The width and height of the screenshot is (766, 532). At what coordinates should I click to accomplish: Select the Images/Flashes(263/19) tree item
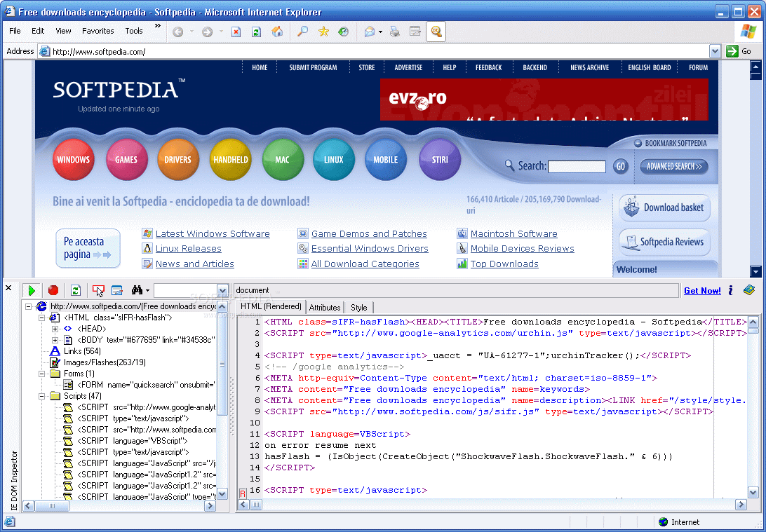coord(105,362)
